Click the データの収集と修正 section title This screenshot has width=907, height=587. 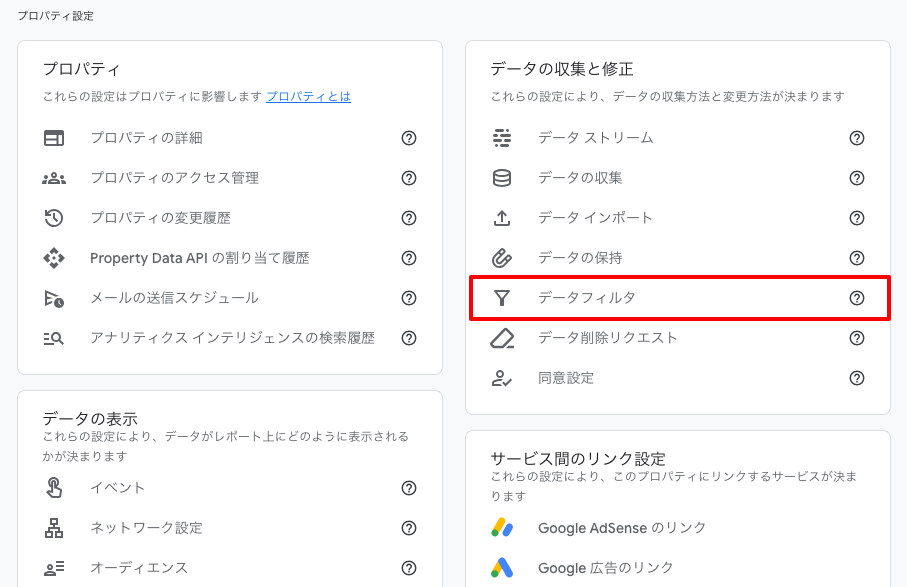(562, 69)
